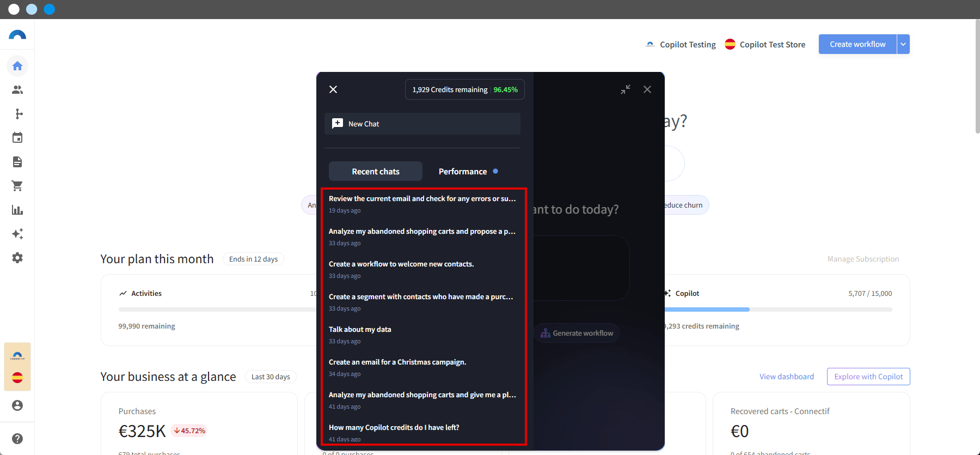Open the shopping cart sidebar icon
The width and height of the screenshot is (980, 455).
(17, 186)
